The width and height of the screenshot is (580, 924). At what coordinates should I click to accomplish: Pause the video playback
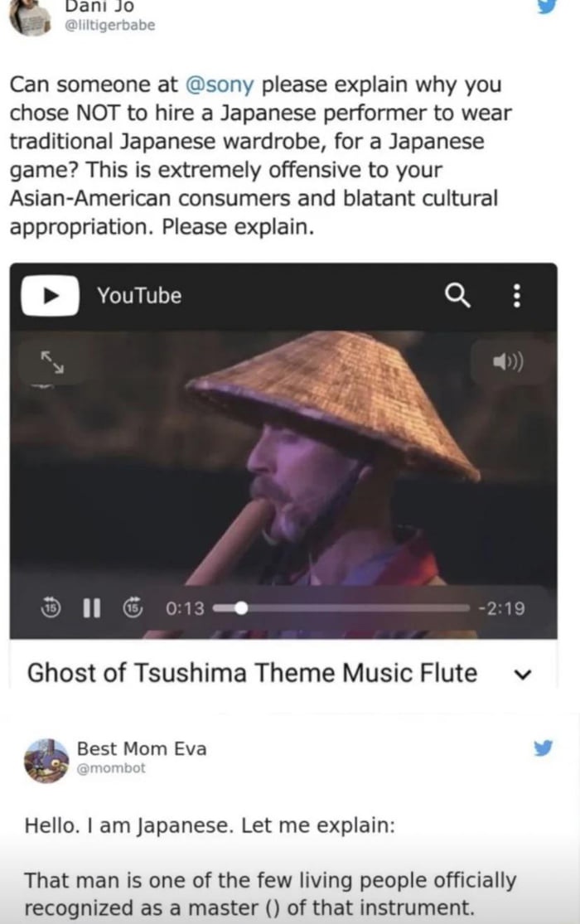click(x=91, y=607)
